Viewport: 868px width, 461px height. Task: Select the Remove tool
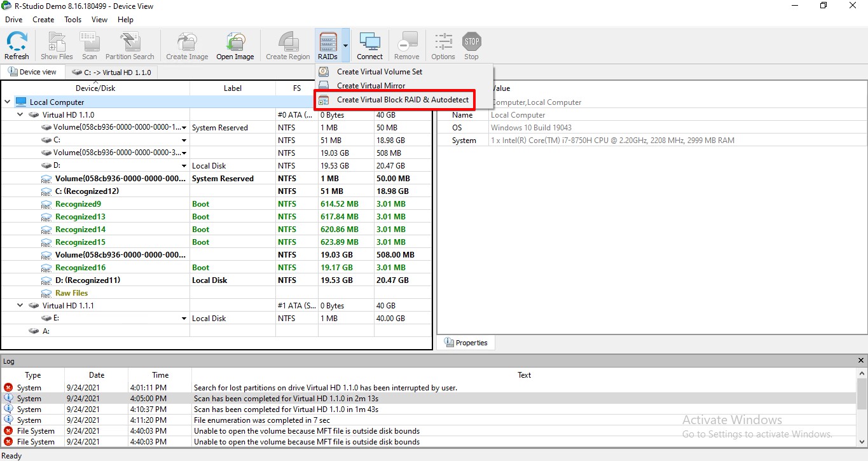(407, 45)
